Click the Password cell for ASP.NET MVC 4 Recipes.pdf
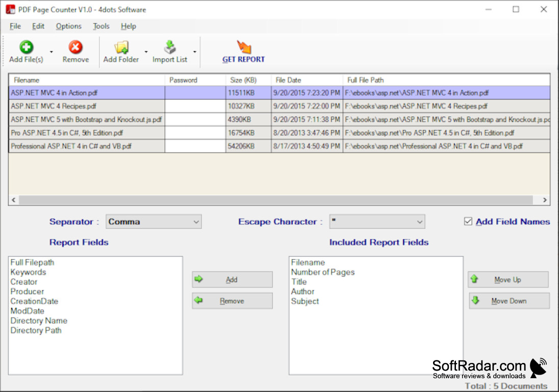Viewport: 559px width, 392px height. pyautogui.click(x=195, y=106)
